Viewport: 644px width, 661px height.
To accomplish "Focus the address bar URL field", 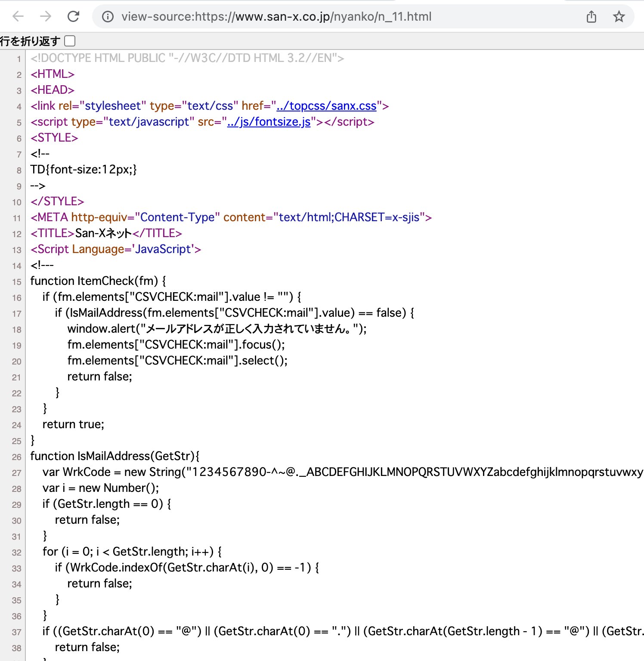I will (276, 17).
